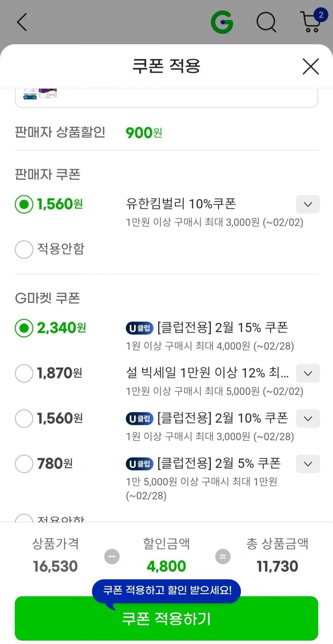The height and width of the screenshot is (644, 333).
Task: Select the 2,340원 club 15% coupon
Action: [x=24, y=328]
